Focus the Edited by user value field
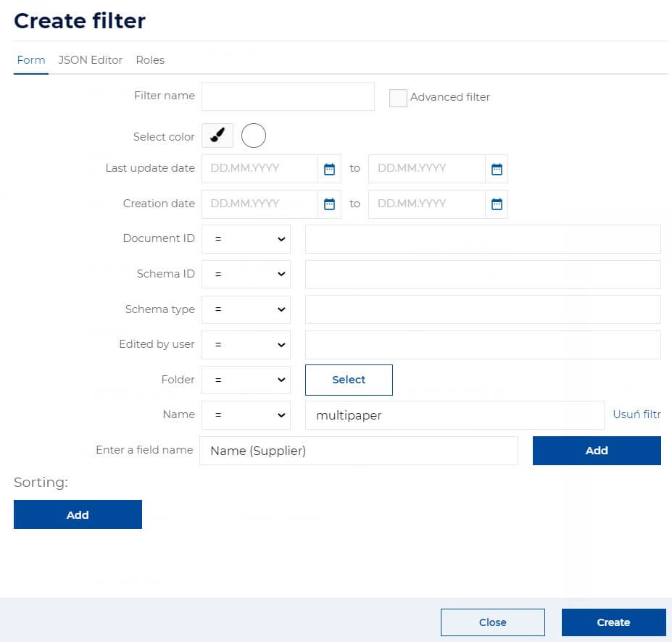The height and width of the screenshot is (642, 672). point(483,344)
